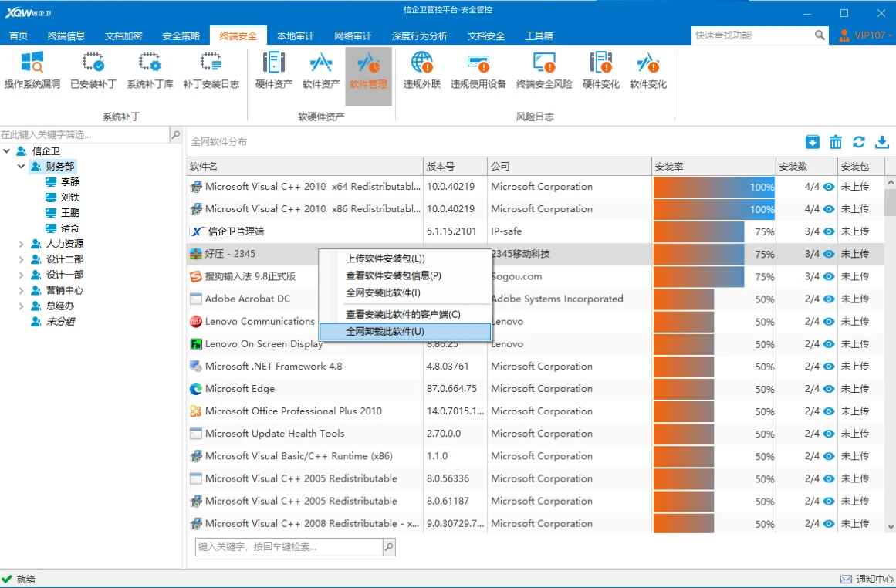The height and width of the screenshot is (588, 896).
Task: Expand the 总经办 tree node
Action: click(21, 306)
